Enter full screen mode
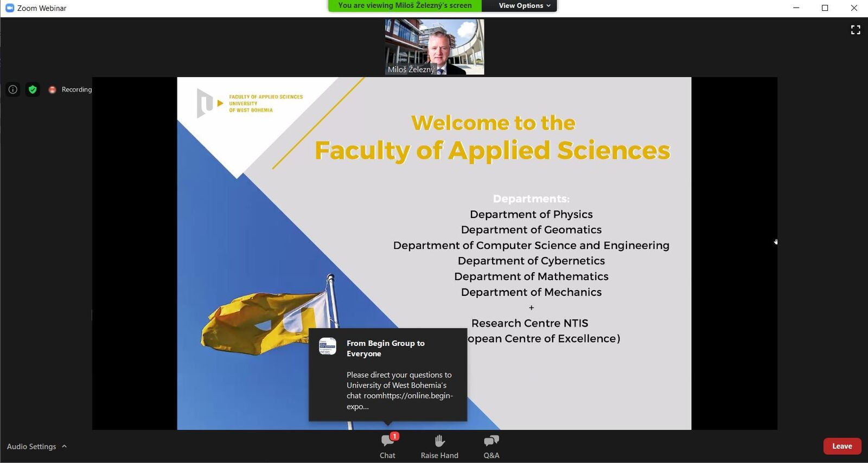The height and width of the screenshot is (463, 868). click(x=856, y=30)
